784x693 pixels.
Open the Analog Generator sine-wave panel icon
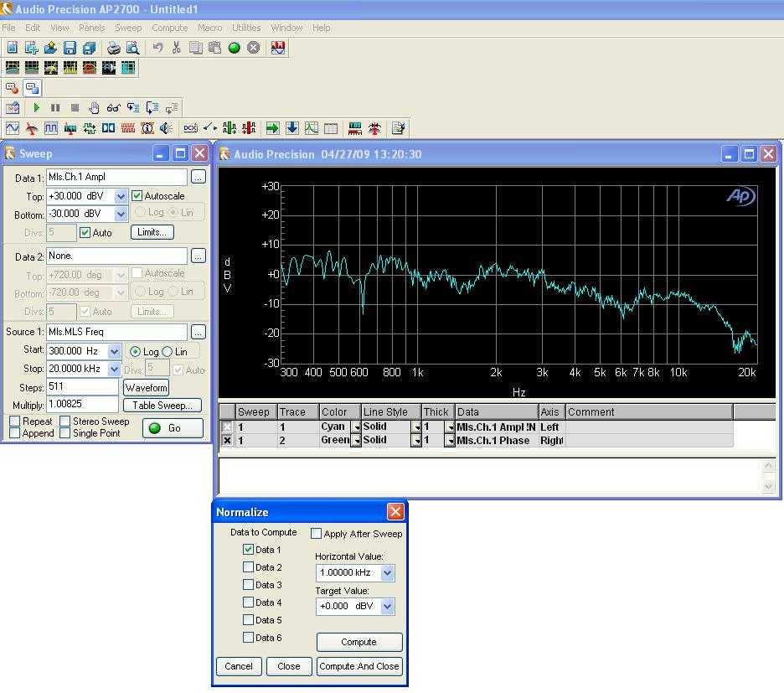point(12,128)
